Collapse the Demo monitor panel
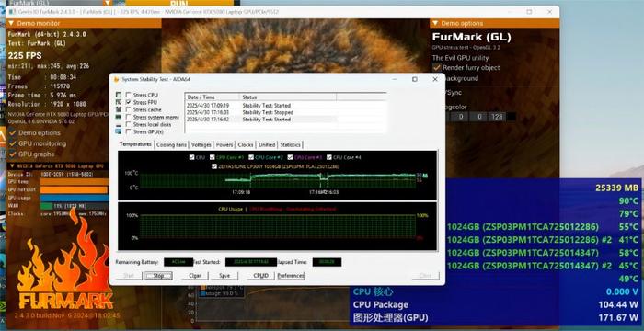644x331 pixels. (x=11, y=23)
